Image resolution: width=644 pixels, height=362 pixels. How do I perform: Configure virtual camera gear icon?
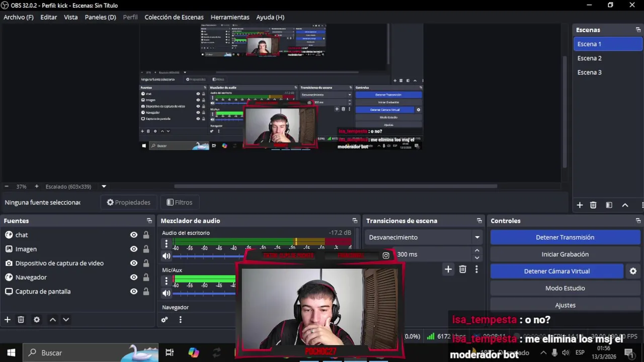[633, 271]
